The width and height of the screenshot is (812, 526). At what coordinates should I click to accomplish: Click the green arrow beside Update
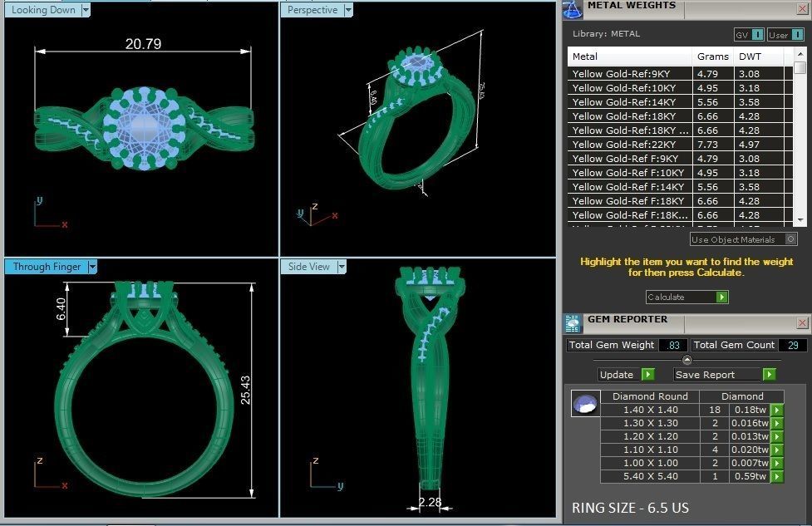(x=648, y=374)
